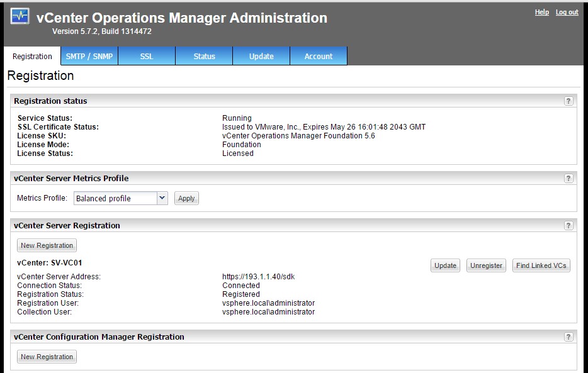
Task: Click Find Linked VCs button
Action: (541, 265)
